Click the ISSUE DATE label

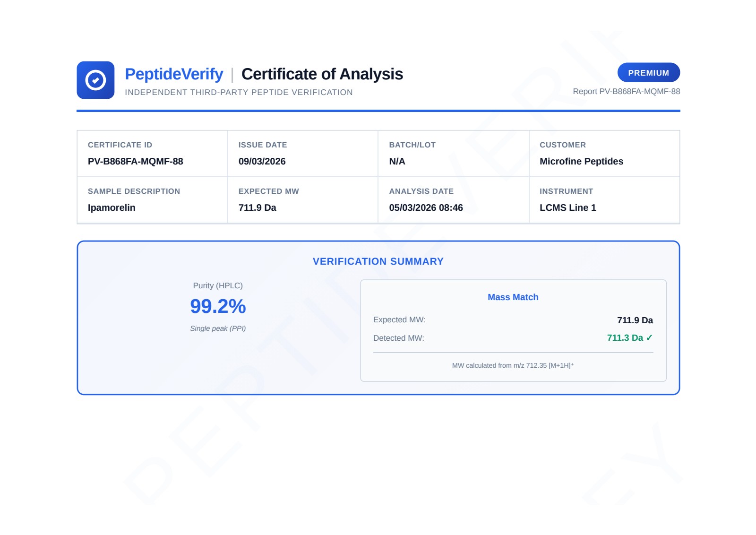pyautogui.click(x=263, y=145)
